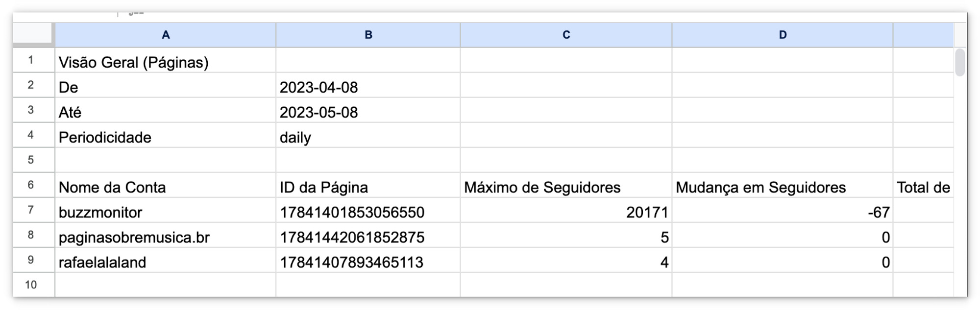The width and height of the screenshot is (980, 310).
Task: Click the 'daily' periodicity cell
Action: pos(368,138)
